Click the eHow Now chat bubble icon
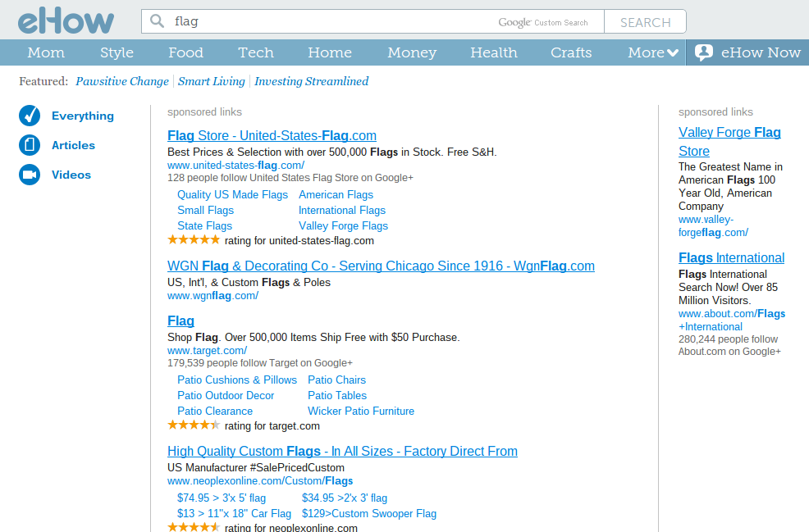Screen dimensions: 809x532 point(703,52)
